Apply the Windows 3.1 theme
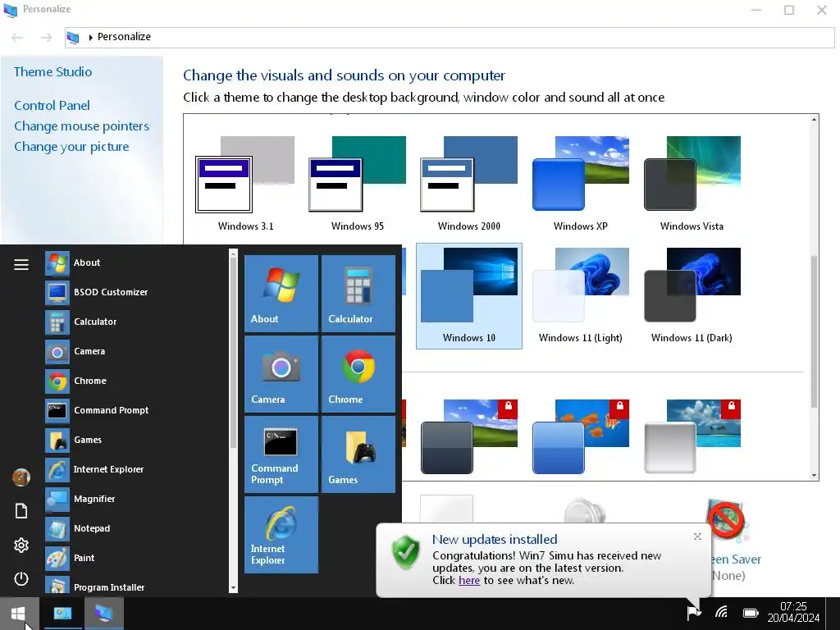This screenshot has height=630, width=840. [246, 185]
